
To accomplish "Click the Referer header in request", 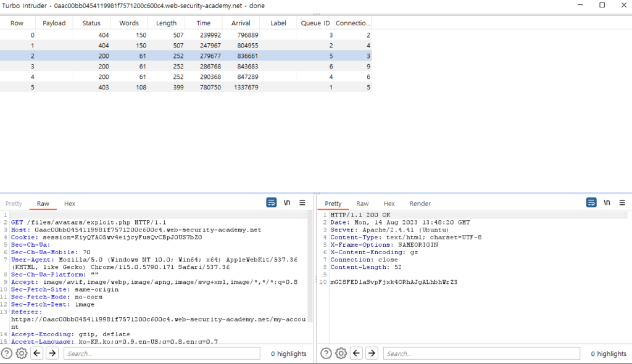I will (159, 319).
